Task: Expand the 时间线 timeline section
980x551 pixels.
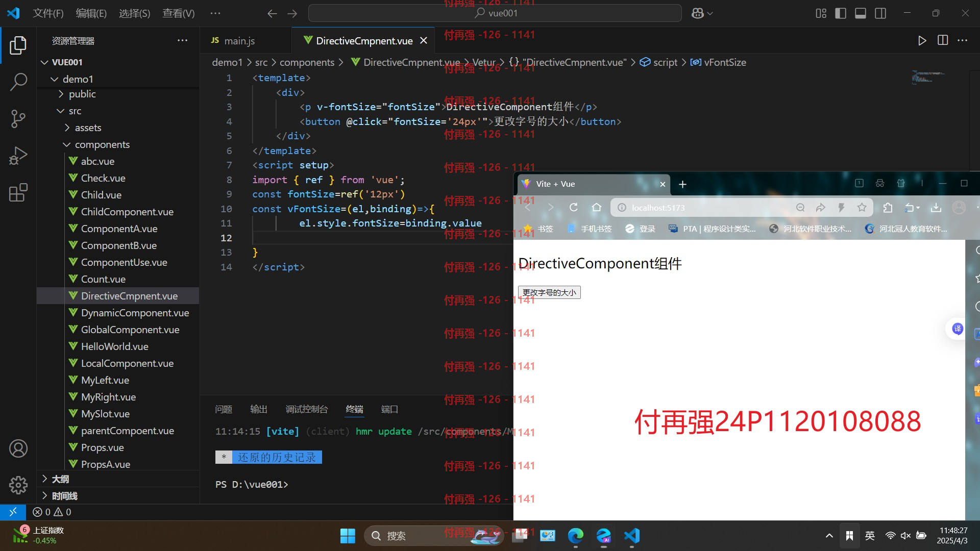Action: [118, 495]
